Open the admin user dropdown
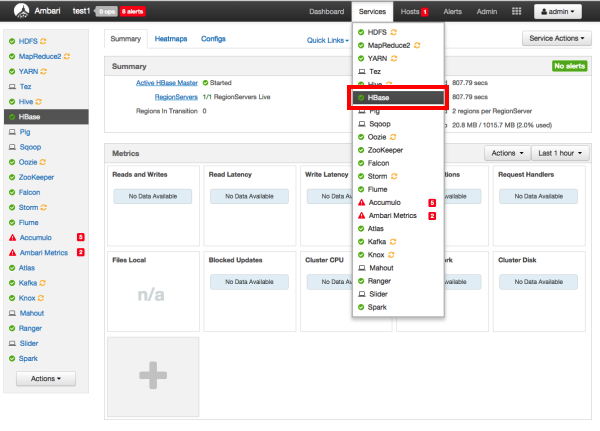This screenshot has width=600, height=431. click(558, 11)
